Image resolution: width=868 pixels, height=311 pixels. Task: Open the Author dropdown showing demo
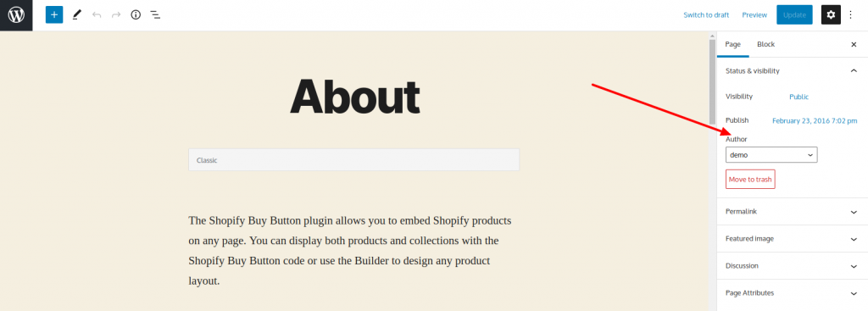click(x=771, y=155)
